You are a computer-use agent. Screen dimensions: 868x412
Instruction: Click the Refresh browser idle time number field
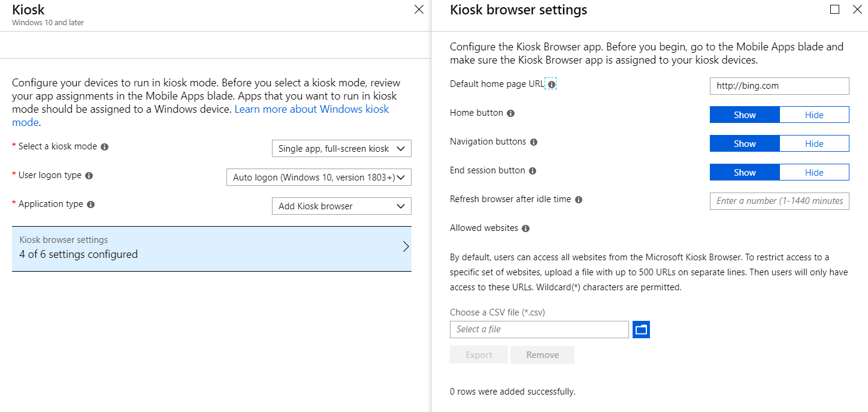click(x=779, y=201)
